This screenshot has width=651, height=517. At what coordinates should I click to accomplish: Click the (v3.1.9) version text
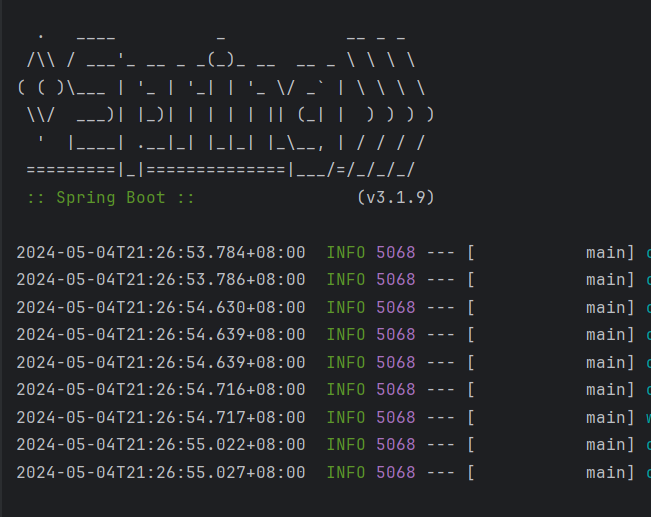coord(395,198)
